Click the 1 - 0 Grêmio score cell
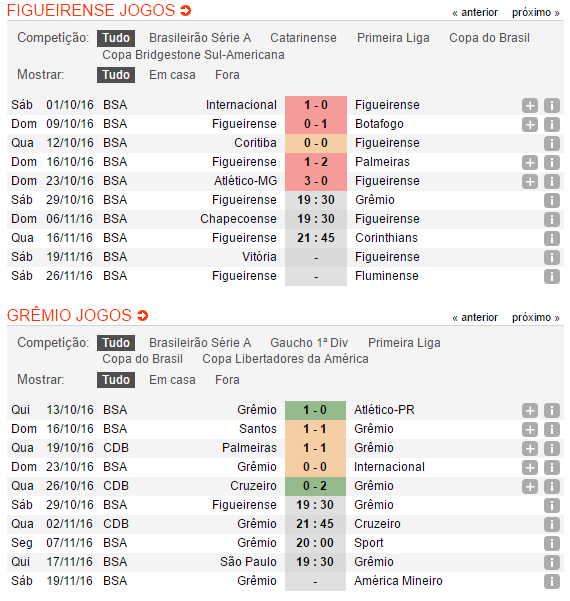Image resolution: width=570 pixels, height=601 pixels. [315, 410]
